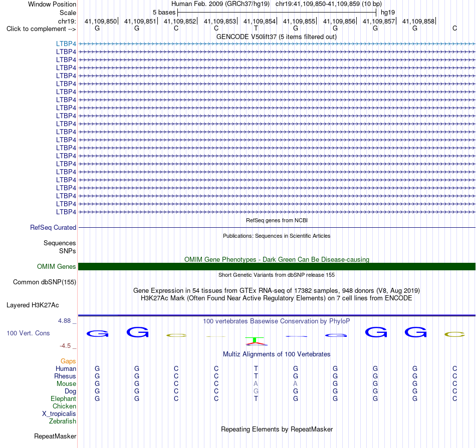
Task: Click the hg19 label beside scale bar
Action: [x=388, y=13]
